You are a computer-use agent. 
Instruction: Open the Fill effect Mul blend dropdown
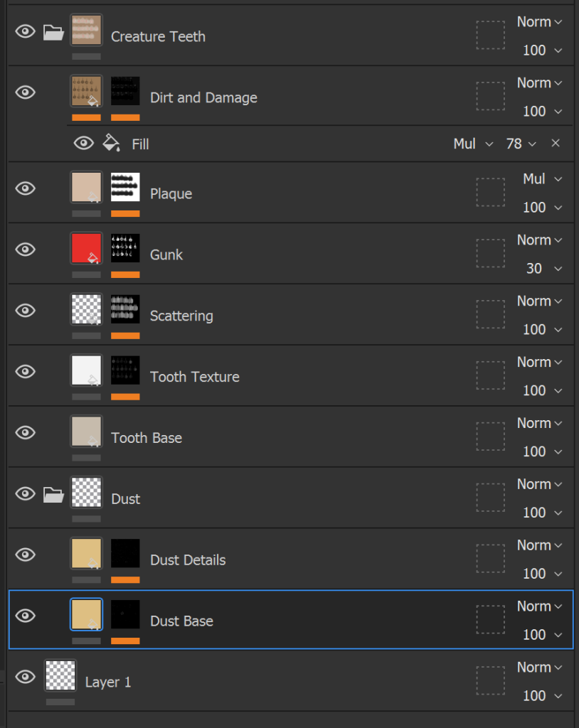click(x=473, y=144)
